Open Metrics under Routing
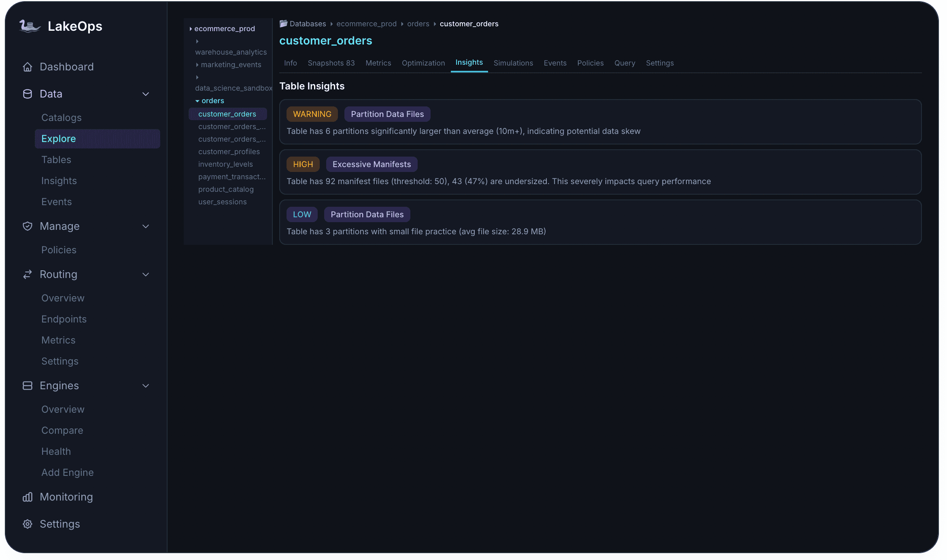The width and height of the screenshot is (947, 560). click(x=58, y=340)
